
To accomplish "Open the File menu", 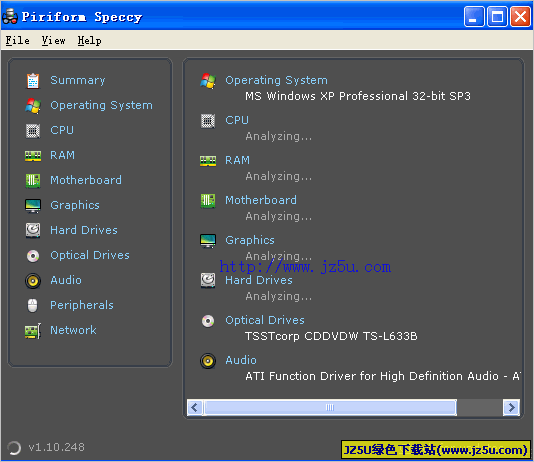I will click(17, 41).
